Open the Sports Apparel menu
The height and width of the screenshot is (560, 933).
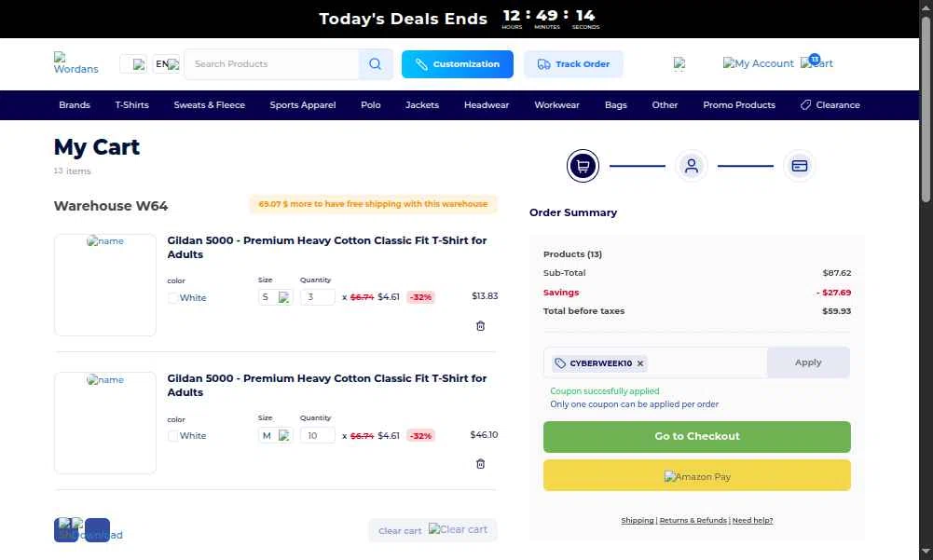pos(303,105)
